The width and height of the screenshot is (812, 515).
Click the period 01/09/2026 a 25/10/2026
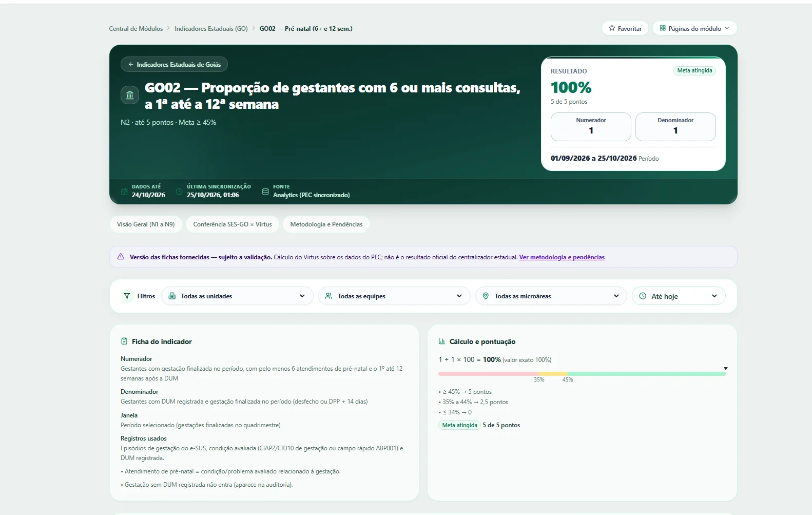(x=593, y=158)
